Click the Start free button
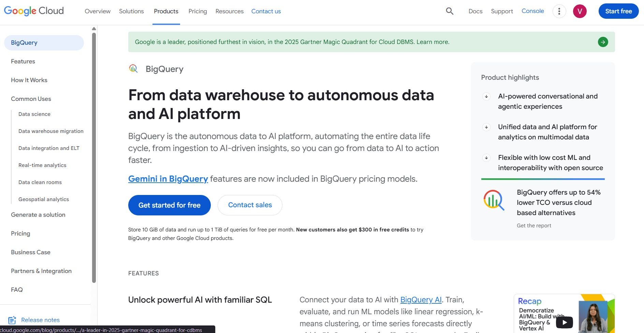This screenshot has height=333, width=644. 618,11
